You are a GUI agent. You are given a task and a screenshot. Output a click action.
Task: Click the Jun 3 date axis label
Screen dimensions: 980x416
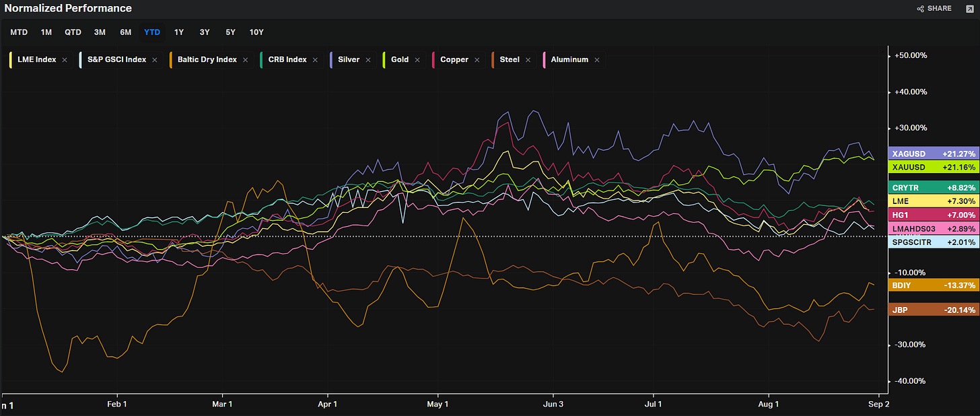point(553,404)
